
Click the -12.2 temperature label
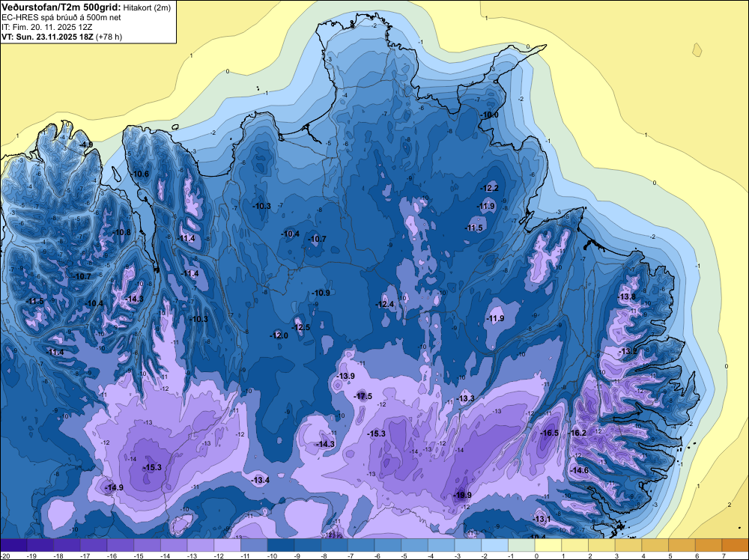point(489,189)
